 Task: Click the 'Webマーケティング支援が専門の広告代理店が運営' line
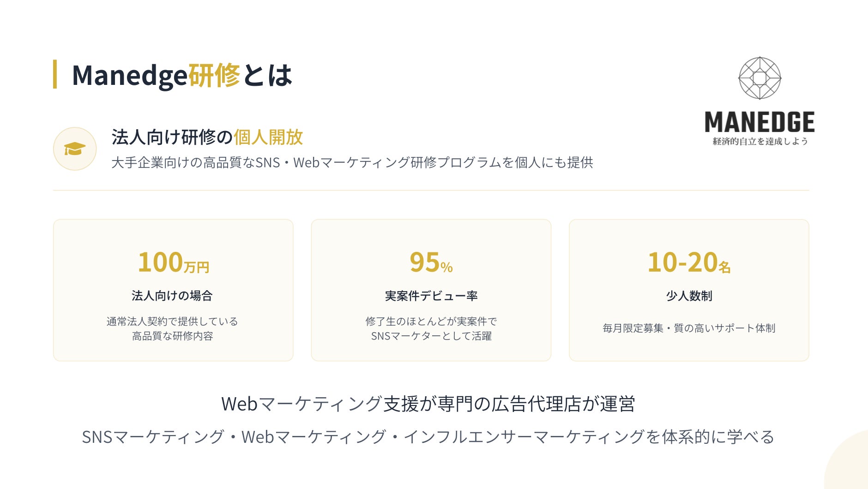(428, 404)
